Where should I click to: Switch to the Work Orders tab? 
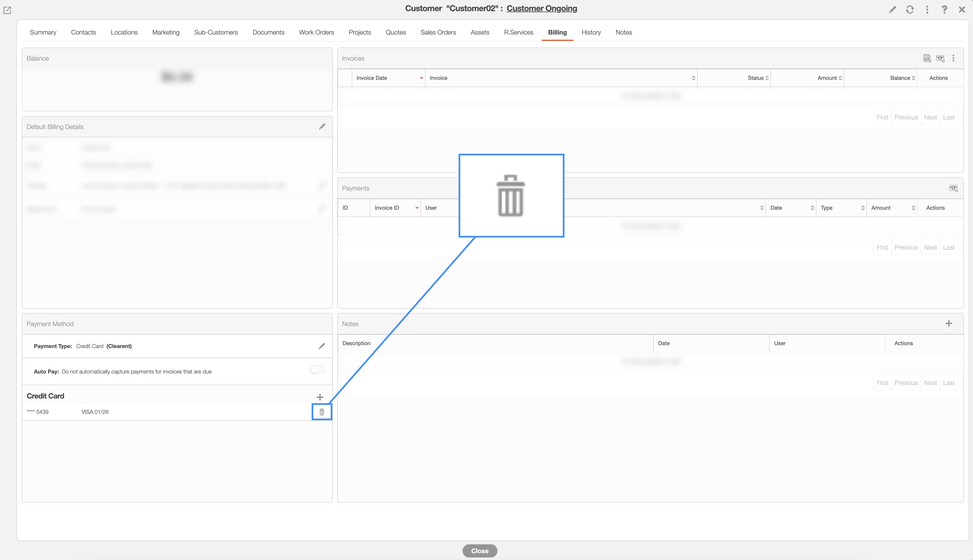(316, 32)
